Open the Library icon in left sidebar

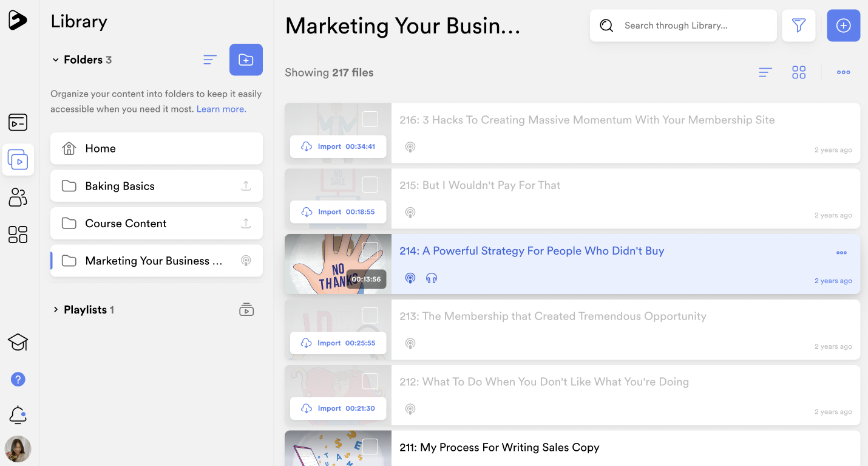(x=18, y=160)
